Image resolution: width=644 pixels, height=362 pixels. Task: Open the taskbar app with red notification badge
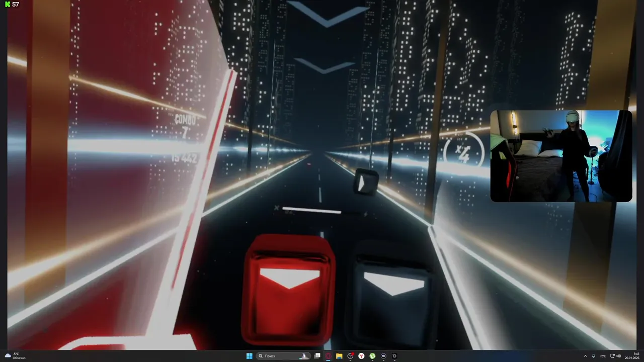coord(351,356)
